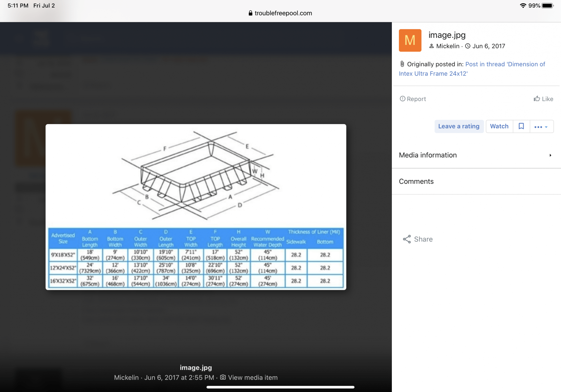
Task: Click the 16'X32'X52" row label in table
Action: (63, 281)
